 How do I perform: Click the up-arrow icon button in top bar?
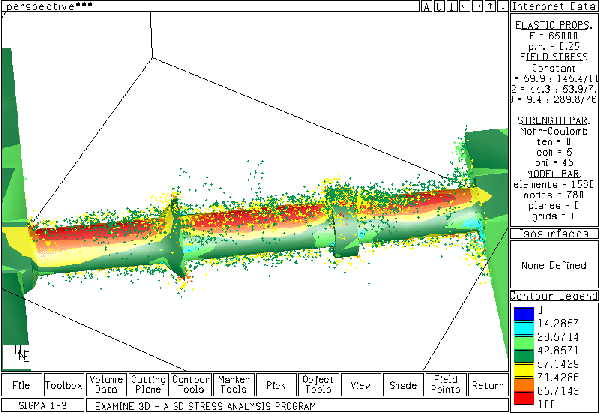click(x=490, y=6)
